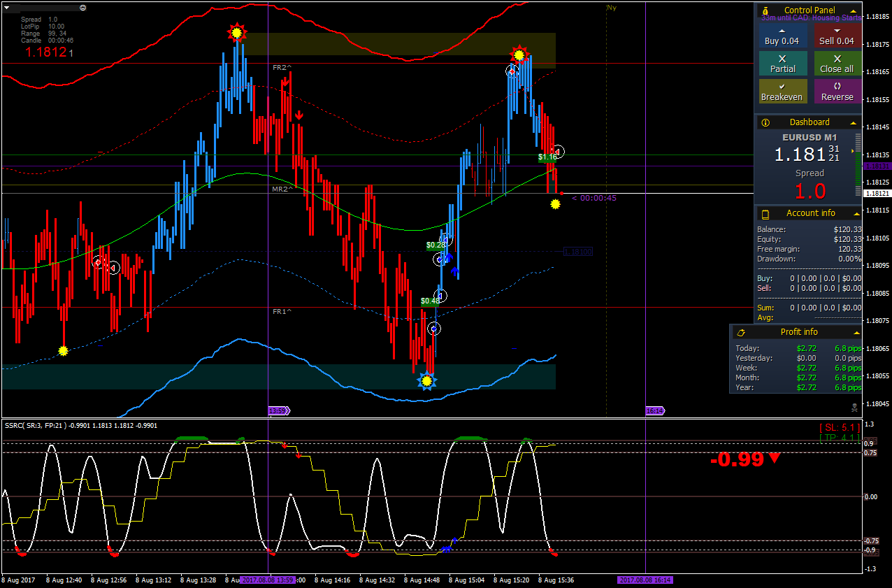Click the Yesterday profit row

798,358
